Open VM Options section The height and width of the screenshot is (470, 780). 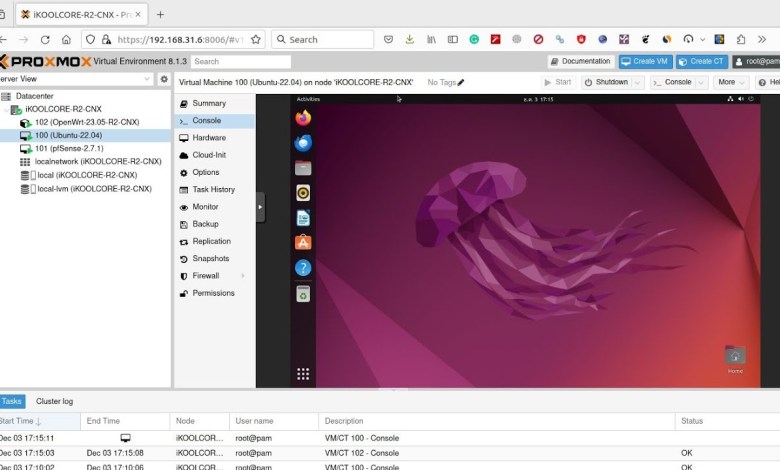click(214, 172)
